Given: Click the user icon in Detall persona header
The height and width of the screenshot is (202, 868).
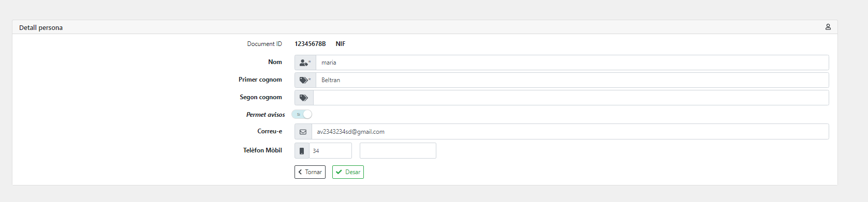Looking at the screenshot, I should (828, 27).
